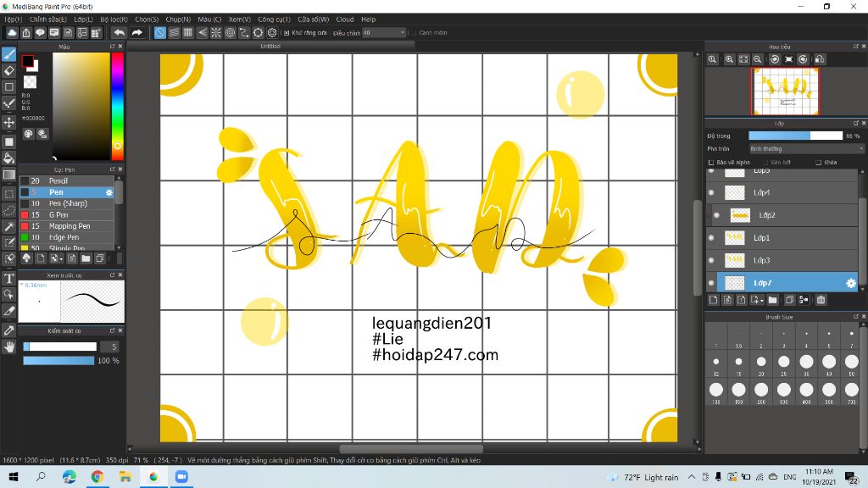Zoom out on the navigator panel
The image size is (868, 488).
click(757, 59)
